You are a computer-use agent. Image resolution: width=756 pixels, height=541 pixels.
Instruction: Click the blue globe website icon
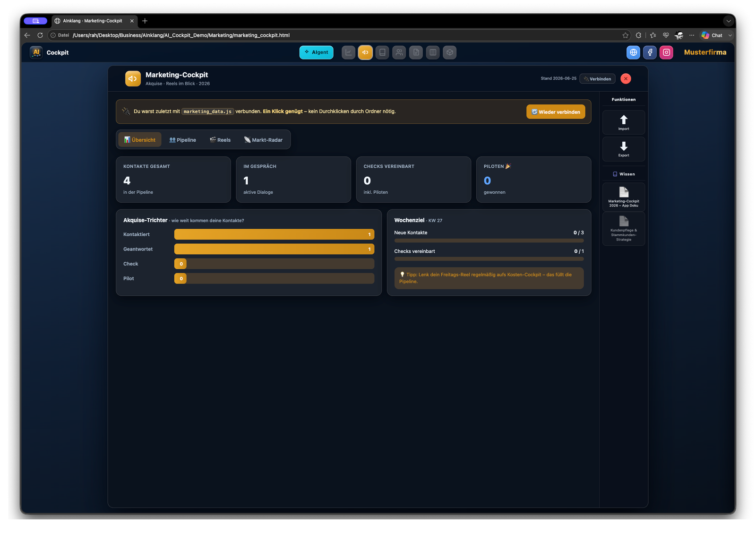click(633, 52)
